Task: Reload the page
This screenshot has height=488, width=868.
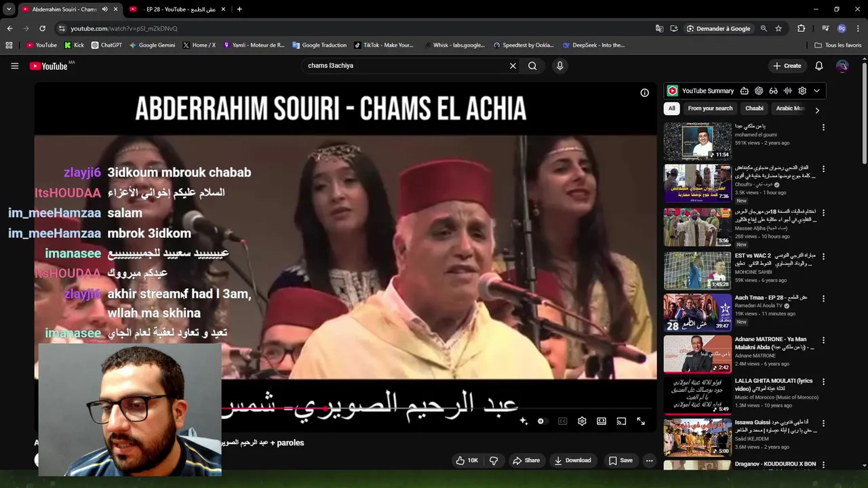Action: tap(42, 28)
